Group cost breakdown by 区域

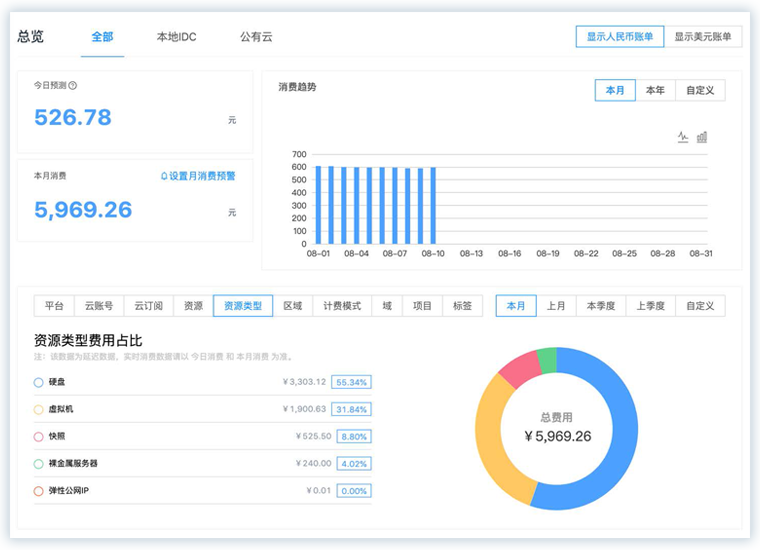click(x=293, y=306)
